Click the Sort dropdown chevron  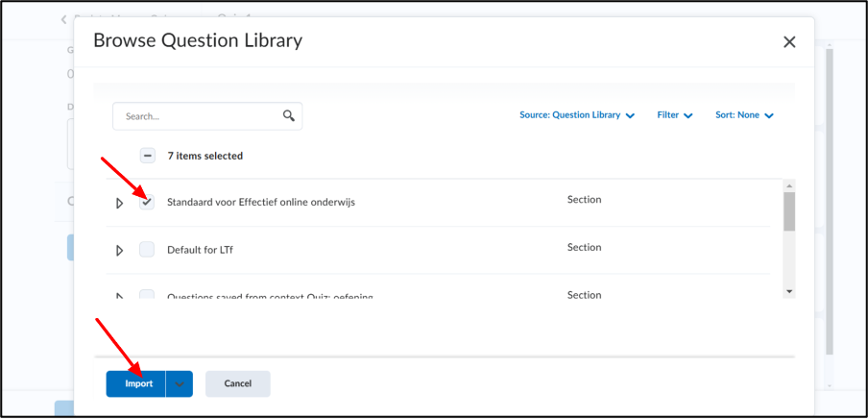769,116
